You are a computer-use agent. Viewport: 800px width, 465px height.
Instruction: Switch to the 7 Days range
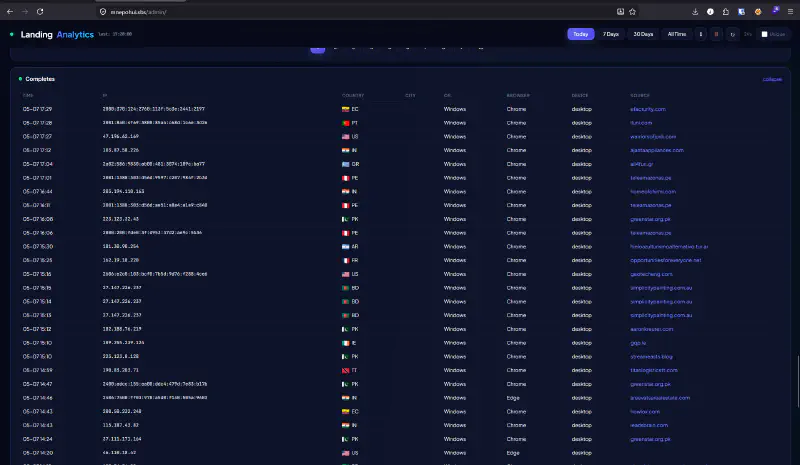[x=611, y=34]
